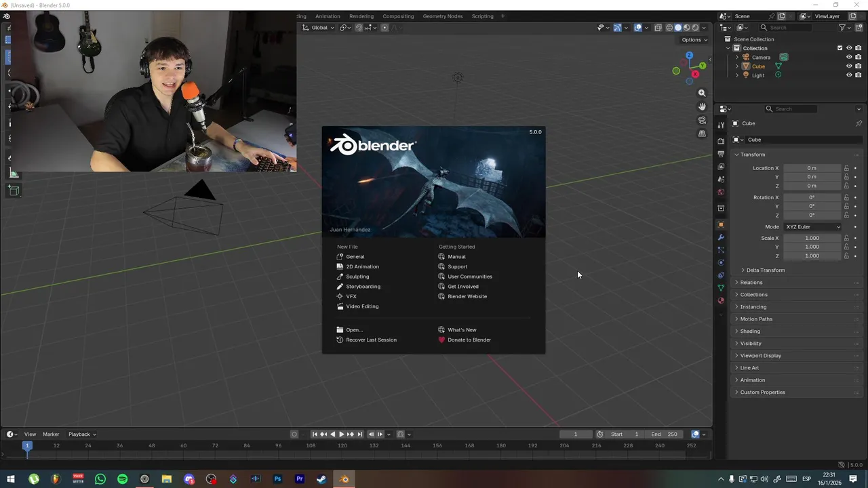This screenshot has height=488, width=868.
Task: Switch to the Scripting workspace tab
Action: pos(482,16)
